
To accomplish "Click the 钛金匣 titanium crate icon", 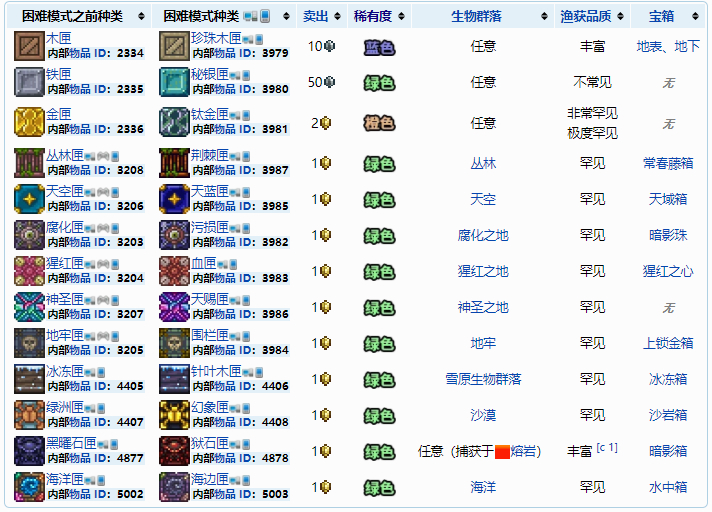I will (174, 122).
